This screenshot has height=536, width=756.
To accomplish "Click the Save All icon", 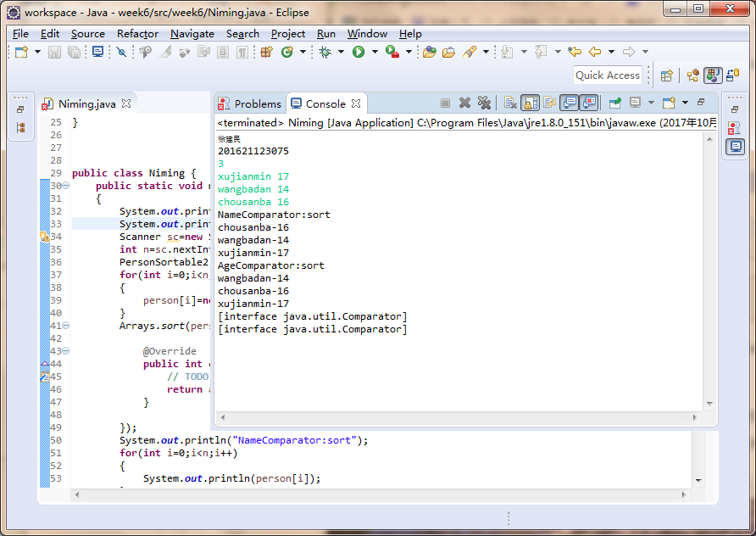I will coord(74,52).
